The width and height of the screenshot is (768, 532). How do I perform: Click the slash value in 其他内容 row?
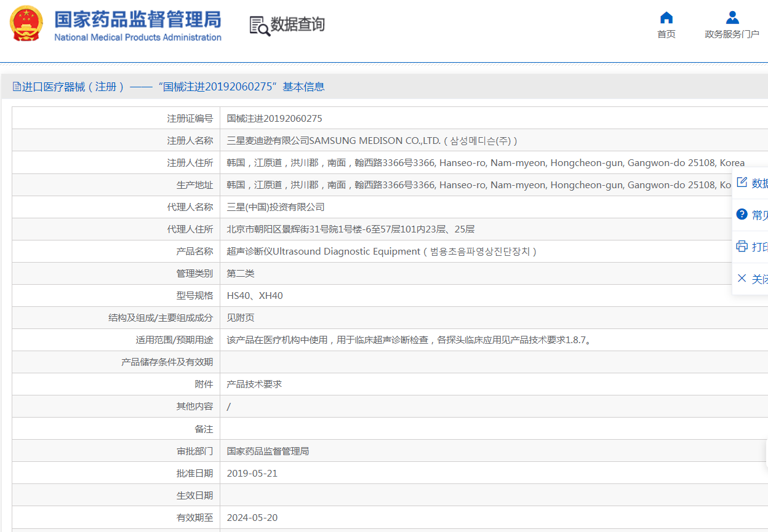(x=229, y=407)
